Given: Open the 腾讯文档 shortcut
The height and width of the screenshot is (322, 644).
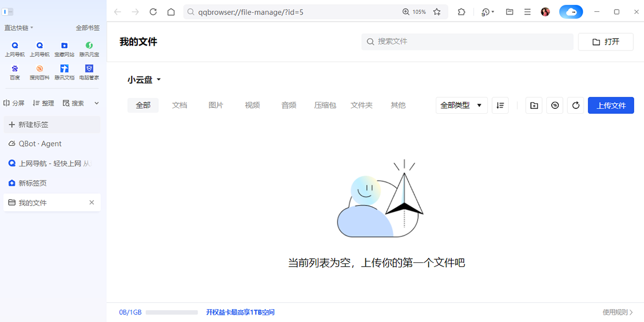Looking at the screenshot, I should 64,72.
